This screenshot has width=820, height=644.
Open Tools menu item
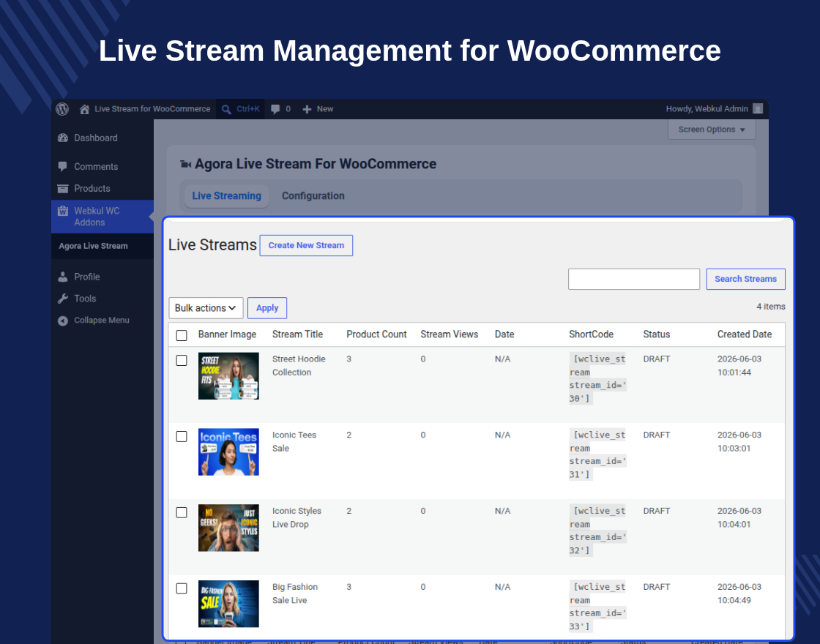pyautogui.click(x=102, y=299)
